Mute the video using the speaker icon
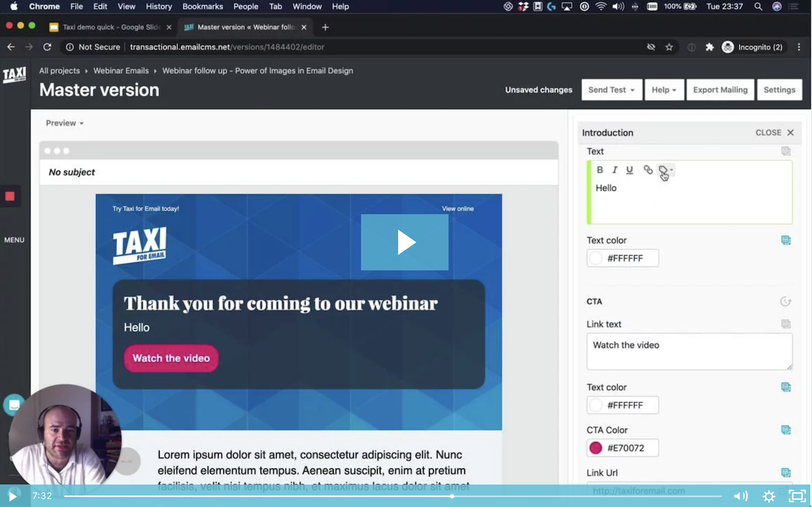The width and height of the screenshot is (812, 507). click(x=741, y=496)
